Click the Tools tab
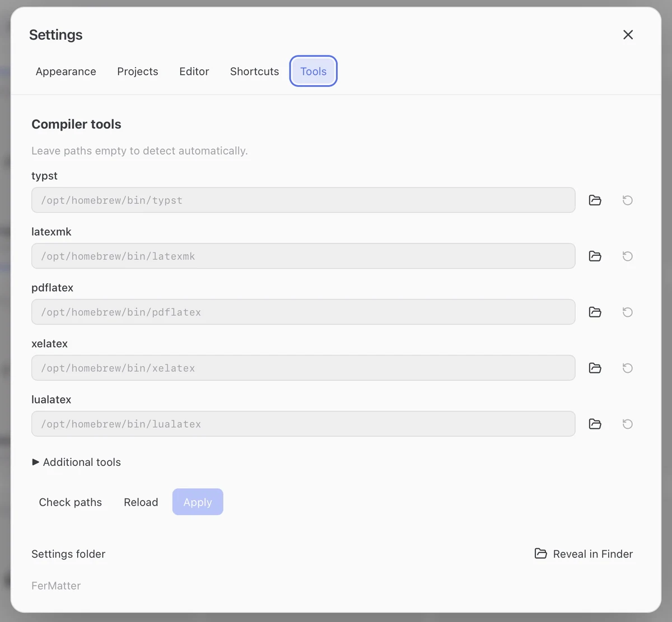This screenshot has width=672, height=622. tap(313, 72)
